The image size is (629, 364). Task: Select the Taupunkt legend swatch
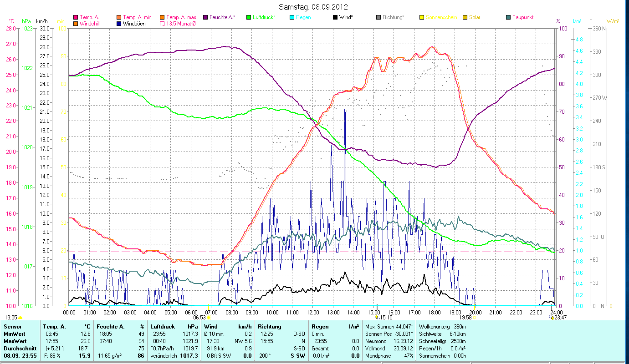508,17
